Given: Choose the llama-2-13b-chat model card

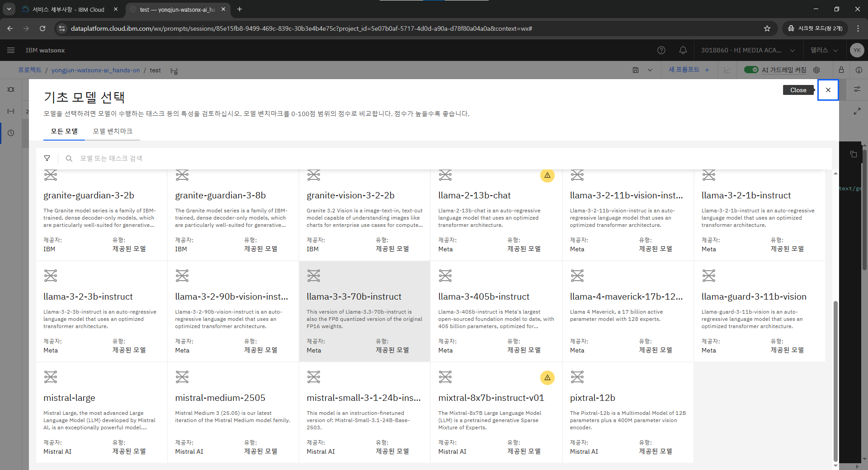Looking at the screenshot, I should 496,215.
